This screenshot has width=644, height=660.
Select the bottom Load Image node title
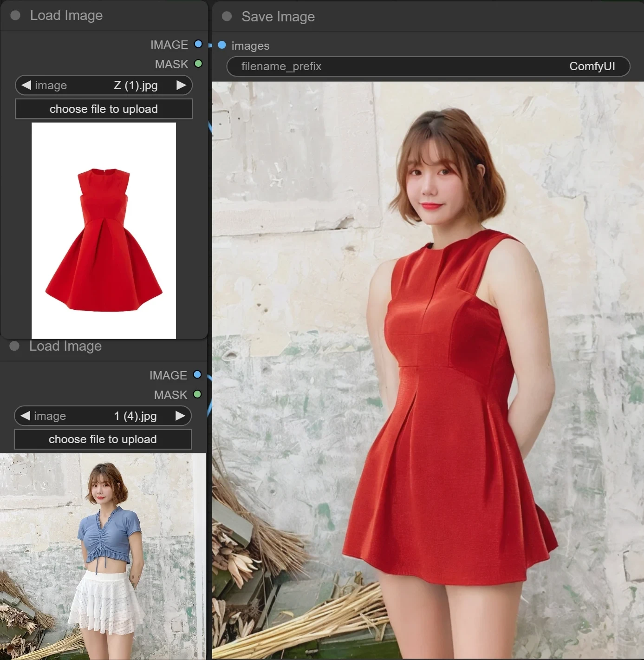[x=65, y=346]
